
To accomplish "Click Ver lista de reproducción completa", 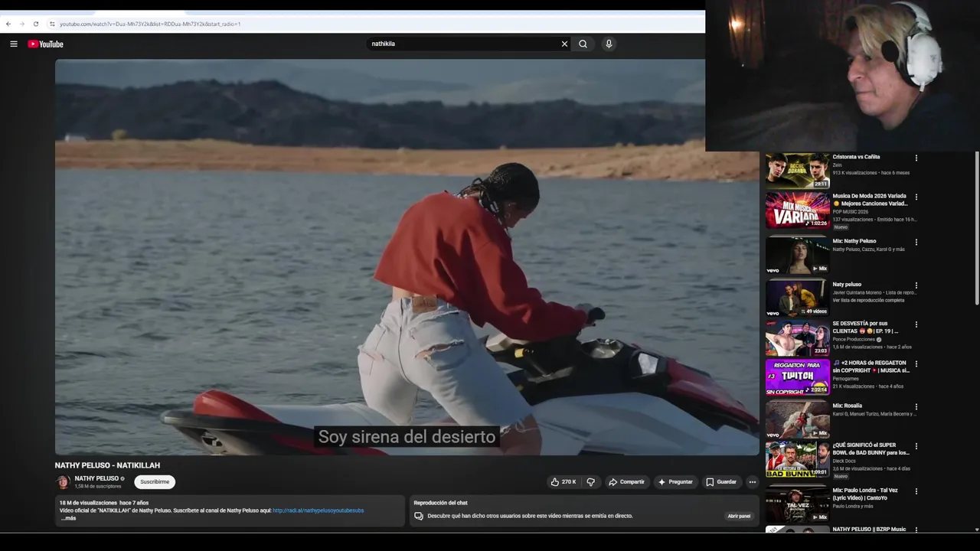I will tap(868, 300).
